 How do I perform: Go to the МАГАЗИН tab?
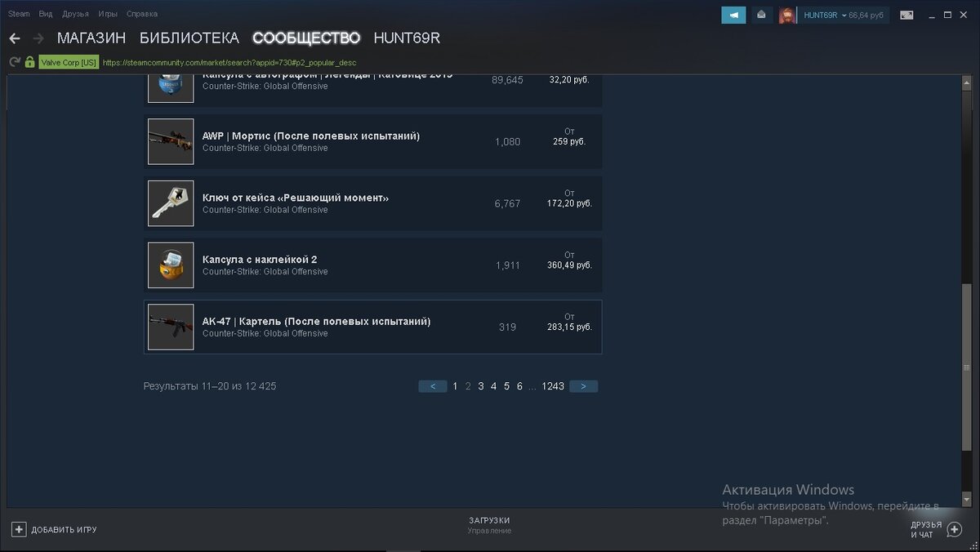tap(91, 38)
